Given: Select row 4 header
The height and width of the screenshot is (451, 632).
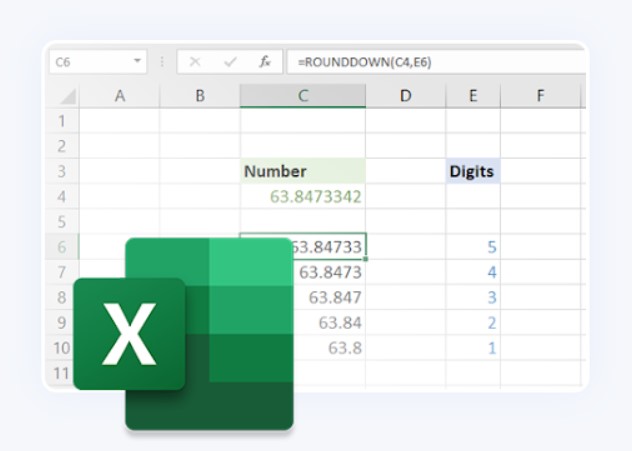Looking at the screenshot, I should [x=62, y=197].
